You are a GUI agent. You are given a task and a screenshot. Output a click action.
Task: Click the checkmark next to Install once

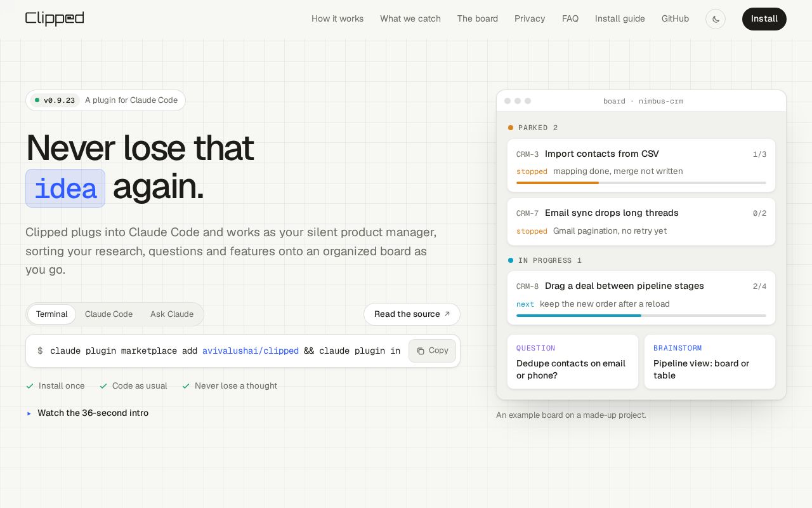click(x=30, y=386)
